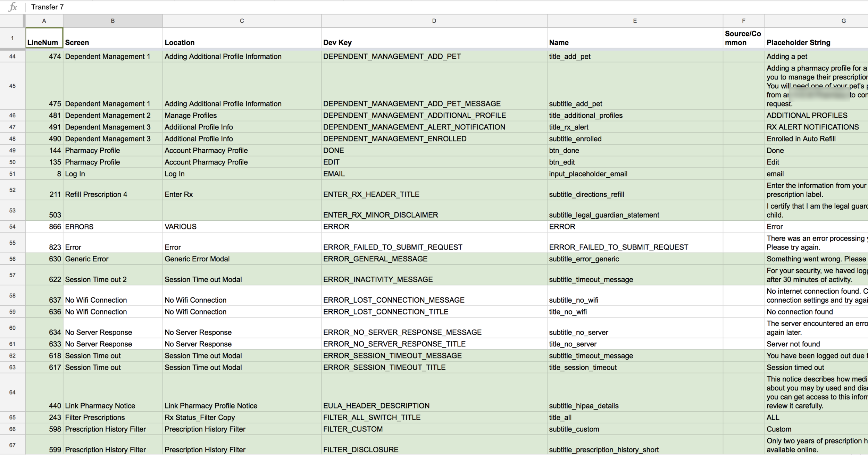The image size is (868, 455).
Task: Click the fx formula icon
Action: [x=12, y=7]
